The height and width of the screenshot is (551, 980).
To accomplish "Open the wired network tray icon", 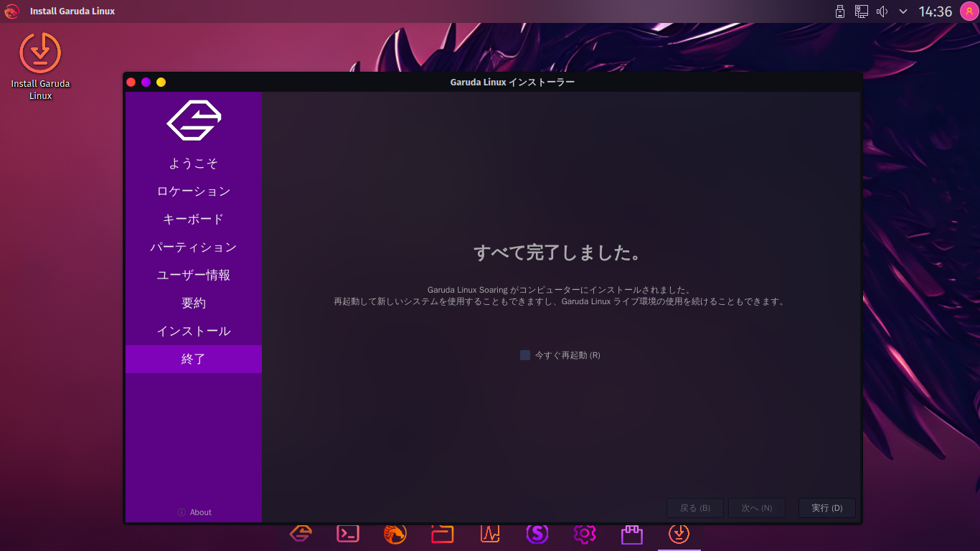I will pyautogui.click(x=862, y=11).
